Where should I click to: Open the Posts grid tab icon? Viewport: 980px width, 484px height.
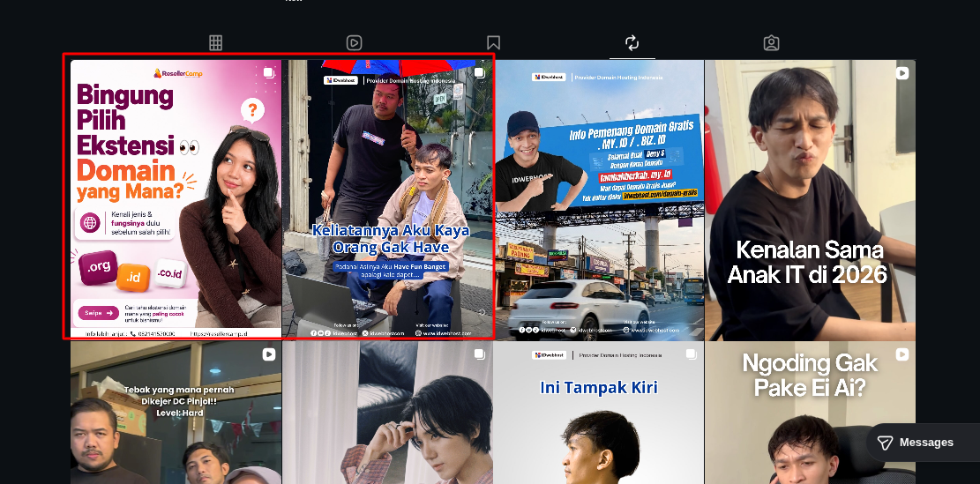click(215, 42)
